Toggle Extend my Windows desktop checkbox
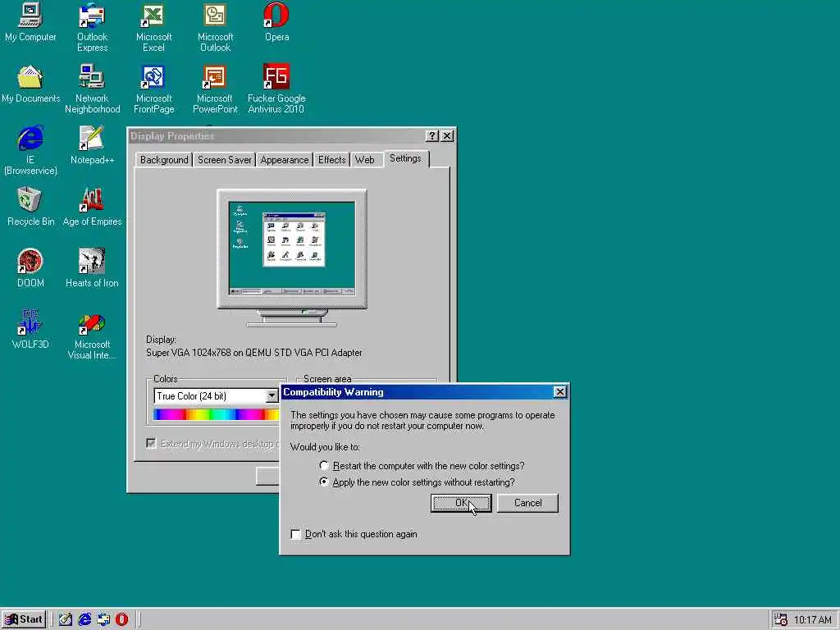Screen dimensions: 840x630 tap(152, 444)
